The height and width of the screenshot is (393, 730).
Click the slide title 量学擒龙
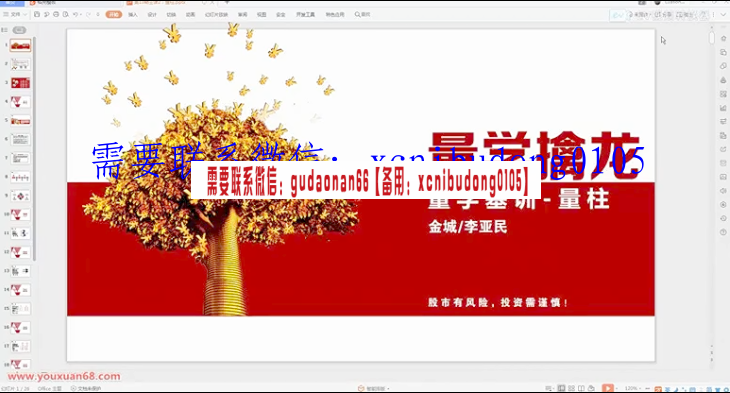coord(534,154)
